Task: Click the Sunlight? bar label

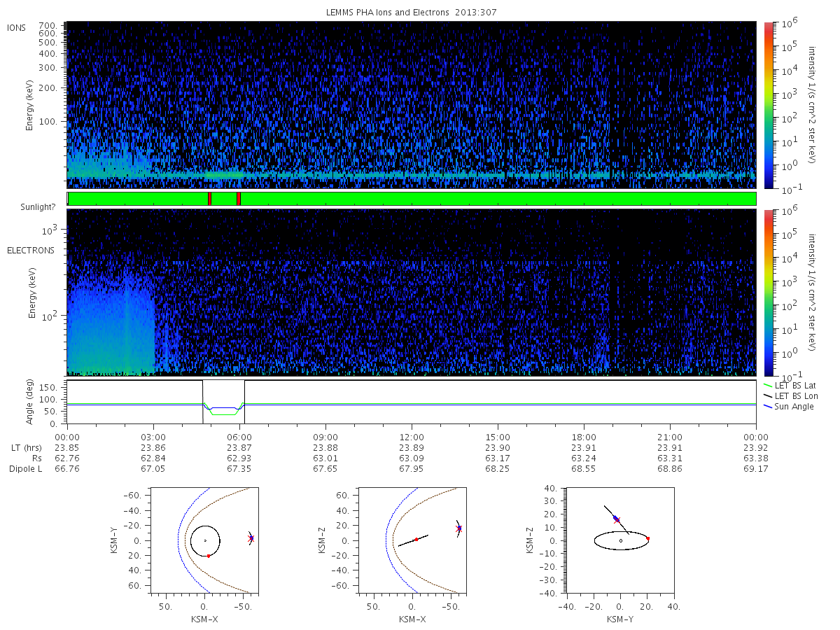Action: [x=38, y=206]
